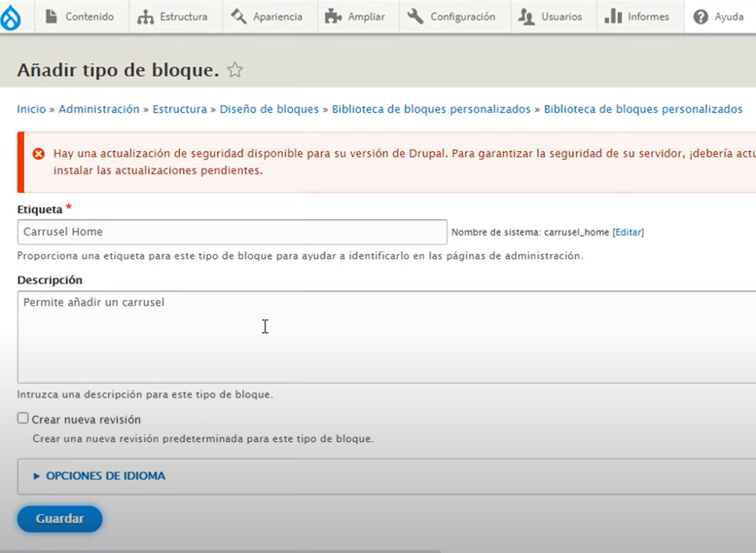This screenshot has width=756, height=553.
Task: Go to Inicio breadcrumb link
Action: (31, 109)
